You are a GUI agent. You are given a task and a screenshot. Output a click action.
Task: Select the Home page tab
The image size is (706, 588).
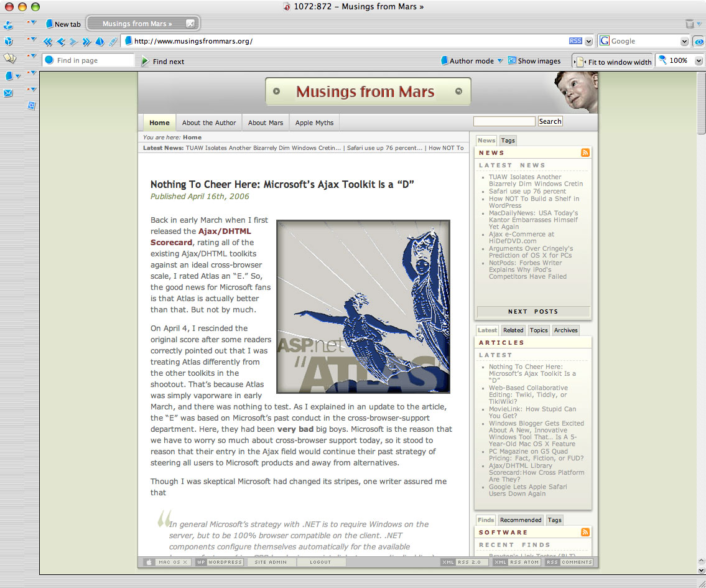159,123
